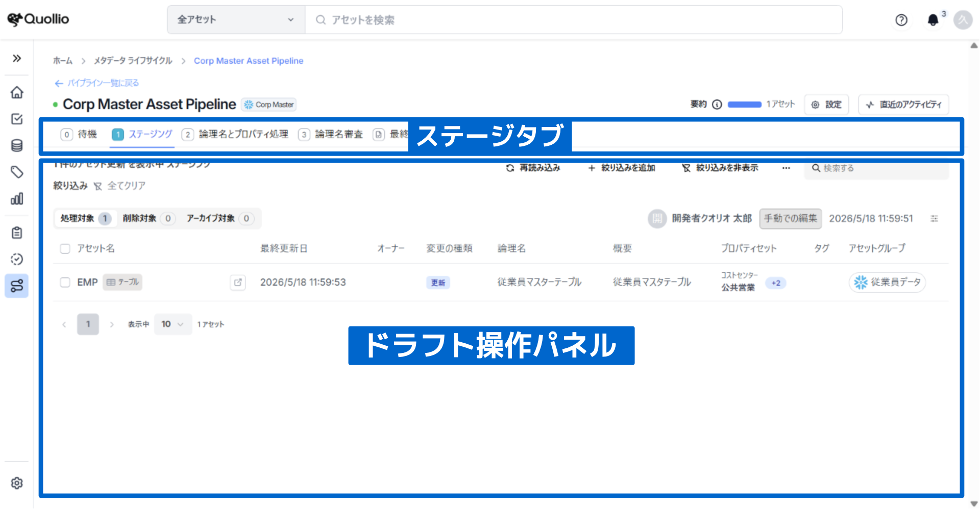Click the 開発者クオリオ 太郎 avatar
The image size is (980, 510).
point(657,219)
